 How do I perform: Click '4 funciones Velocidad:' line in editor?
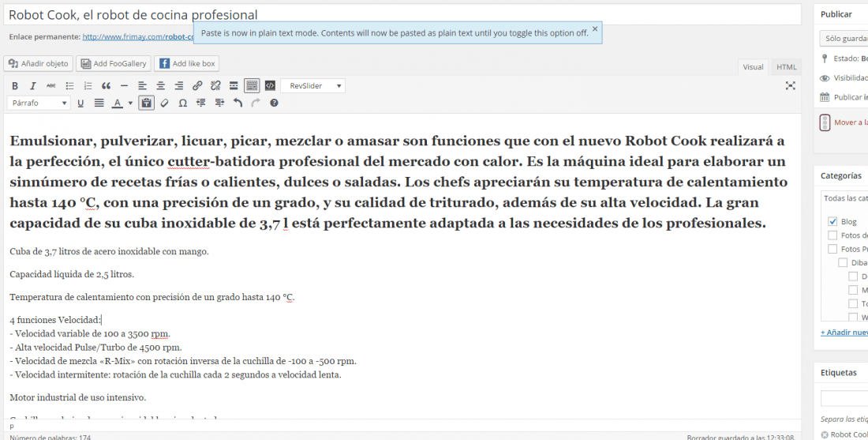click(55, 320)
